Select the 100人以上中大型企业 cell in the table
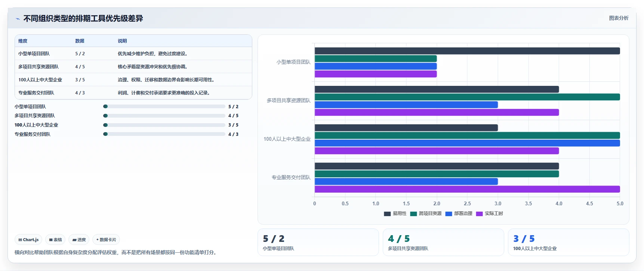644x271 pixels. [40, 80]
